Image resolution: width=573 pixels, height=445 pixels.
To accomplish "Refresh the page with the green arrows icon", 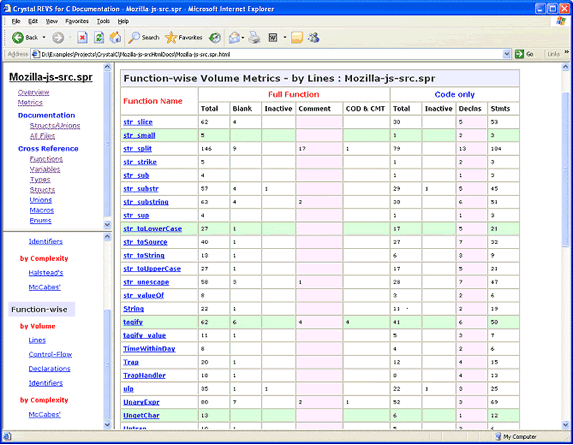I will point(99,37).
